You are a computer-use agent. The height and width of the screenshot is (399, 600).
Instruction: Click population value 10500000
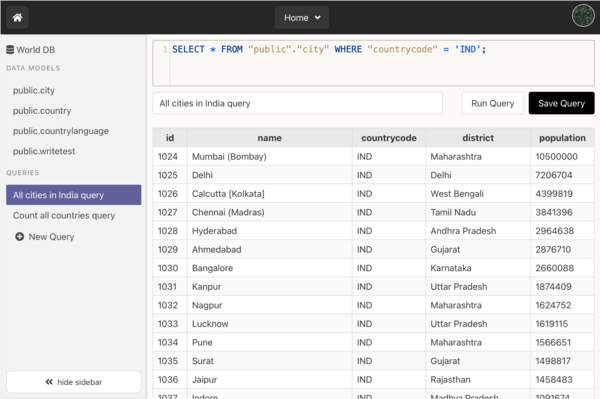click(562, 156)
